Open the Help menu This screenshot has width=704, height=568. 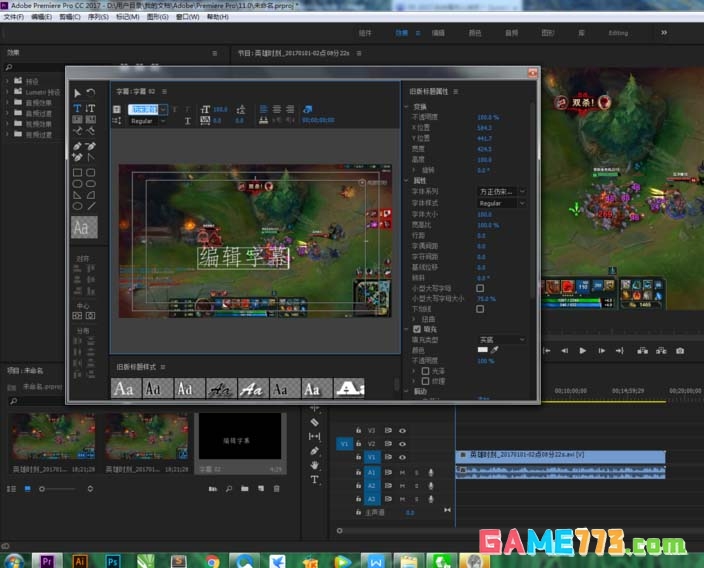point(218,17)
